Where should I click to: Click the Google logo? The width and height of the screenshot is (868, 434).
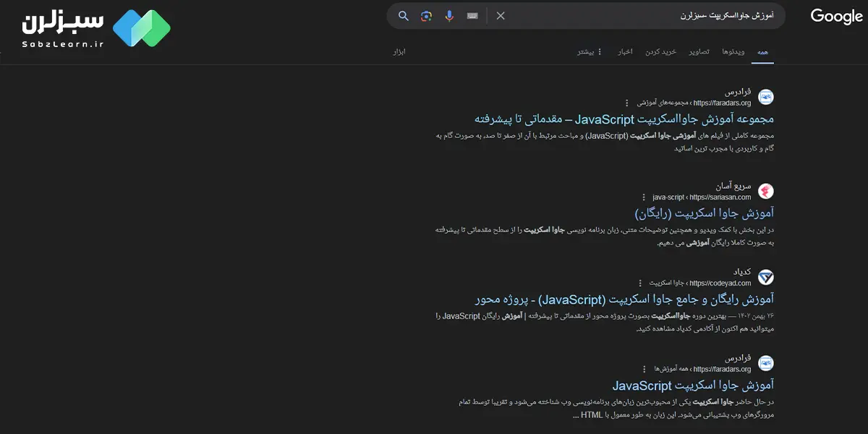click(x=835, y=16)
